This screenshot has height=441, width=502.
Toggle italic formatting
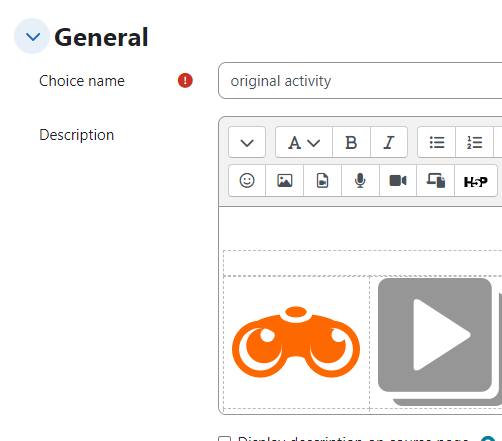(x=389, y=142)
